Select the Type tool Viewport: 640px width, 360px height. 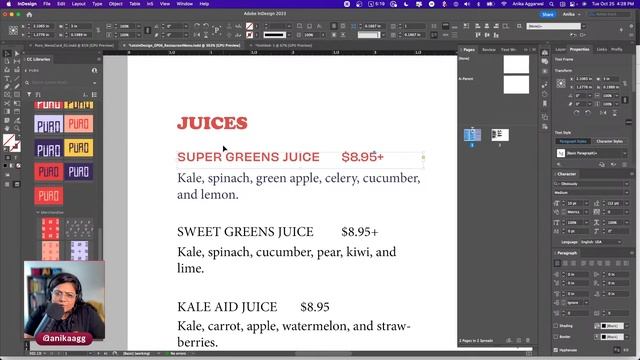7,78
